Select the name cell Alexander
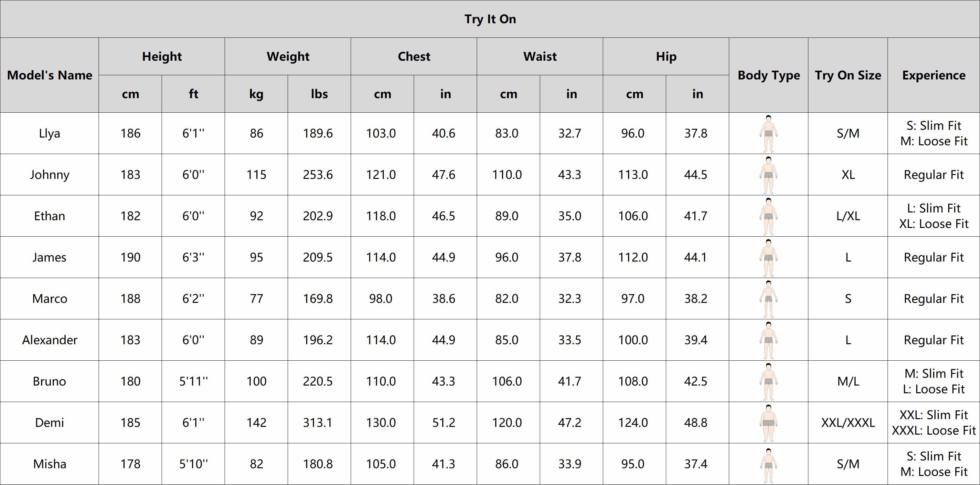Image resolution: width=980 pixels, height=485 pixels. click(49, 340)
